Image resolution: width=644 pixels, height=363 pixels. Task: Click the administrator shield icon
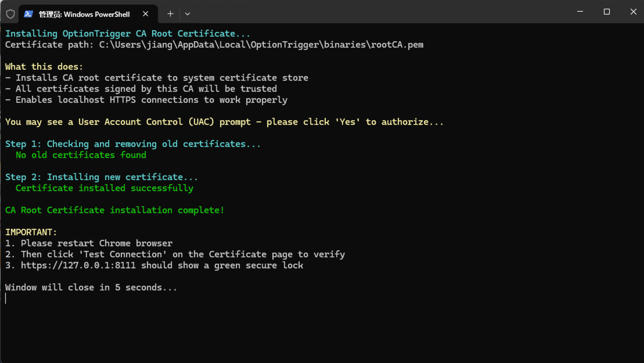point(10,14)
